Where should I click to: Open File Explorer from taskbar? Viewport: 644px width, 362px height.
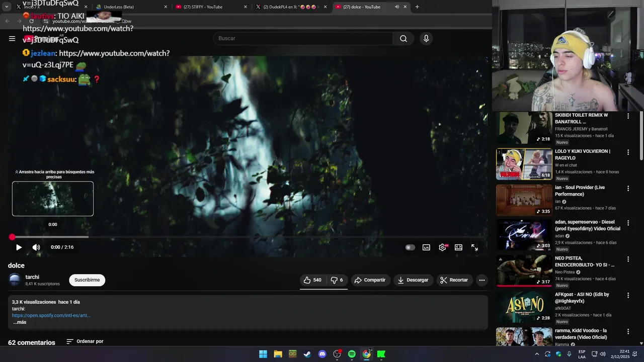coord(278,354)
